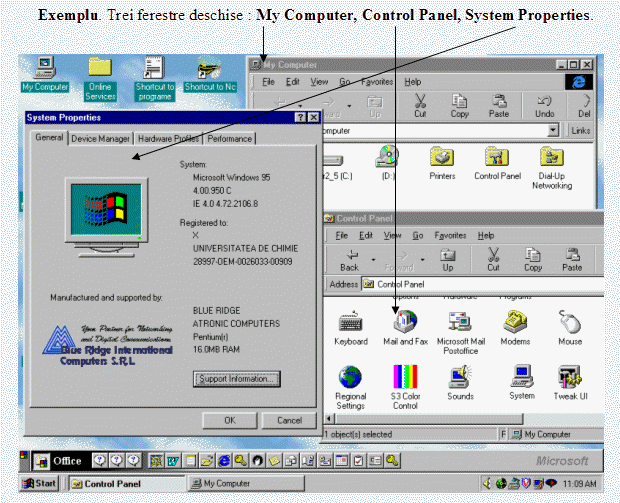Viewport: 620px width, 503px height.
Task: Click Back in Control Panel toolbar
Action: (350, 260)
